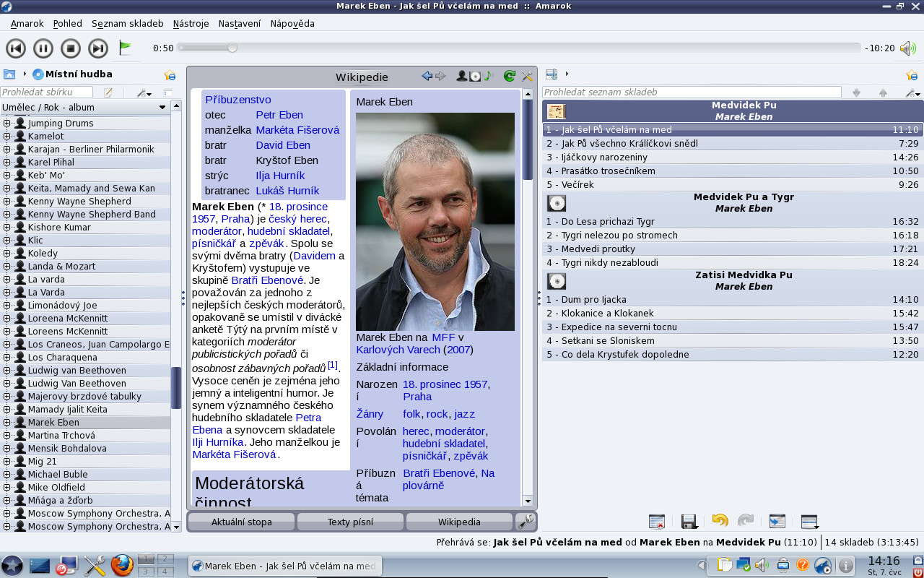
Task: Click the wrench icon beside the Wikipedia tab
Action: tap(526, 522)
